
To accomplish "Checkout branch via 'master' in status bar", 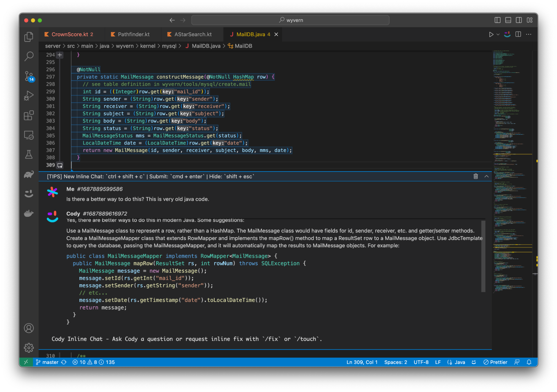I will point(47,362).
